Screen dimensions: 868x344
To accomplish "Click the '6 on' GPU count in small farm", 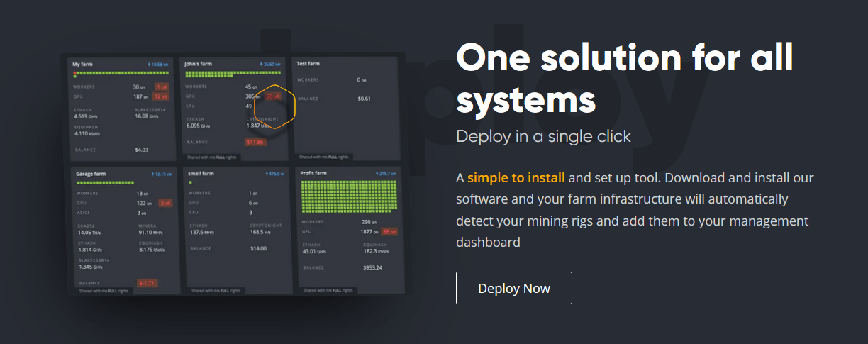I will point(254,203).
